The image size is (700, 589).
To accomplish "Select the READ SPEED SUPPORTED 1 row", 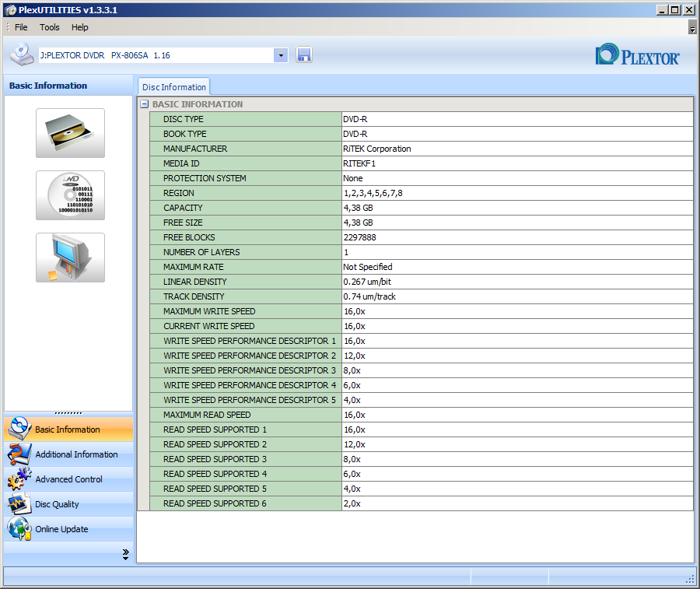I will 422,429.
